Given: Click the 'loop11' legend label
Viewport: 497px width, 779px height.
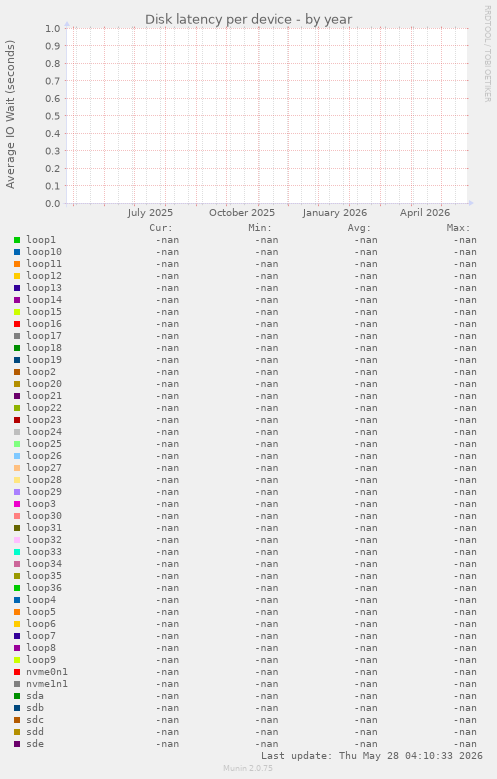Looking at the screenshot, I should point(44,264).
